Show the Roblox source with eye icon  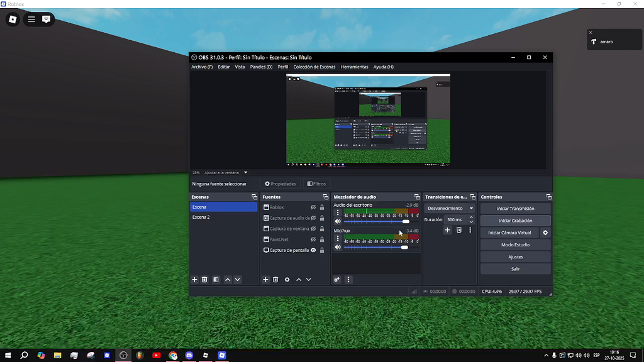tap(313, 207)
